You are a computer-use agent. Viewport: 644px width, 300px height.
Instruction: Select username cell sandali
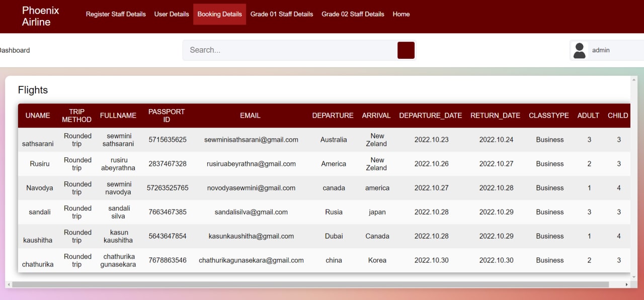click(40, 212)
